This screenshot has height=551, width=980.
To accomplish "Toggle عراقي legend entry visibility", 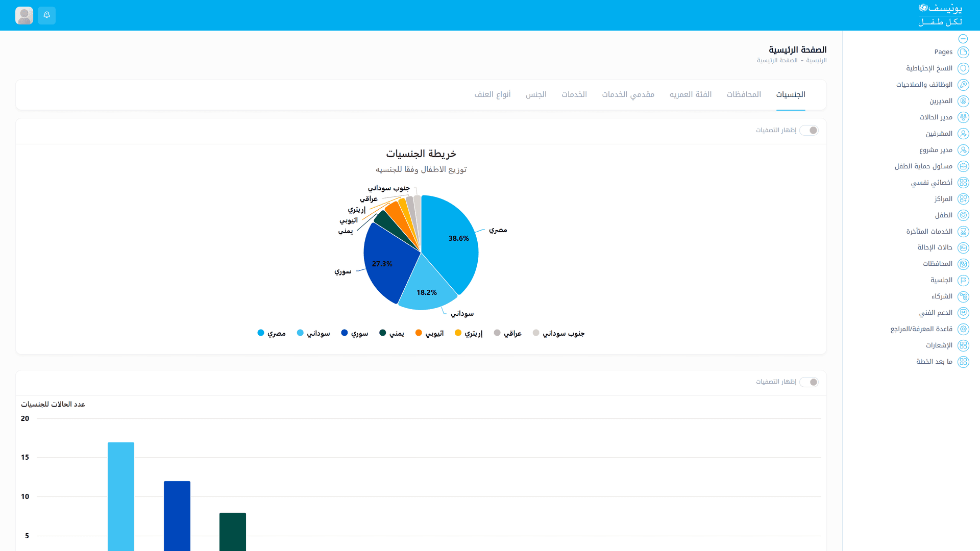I will point(508,333).
